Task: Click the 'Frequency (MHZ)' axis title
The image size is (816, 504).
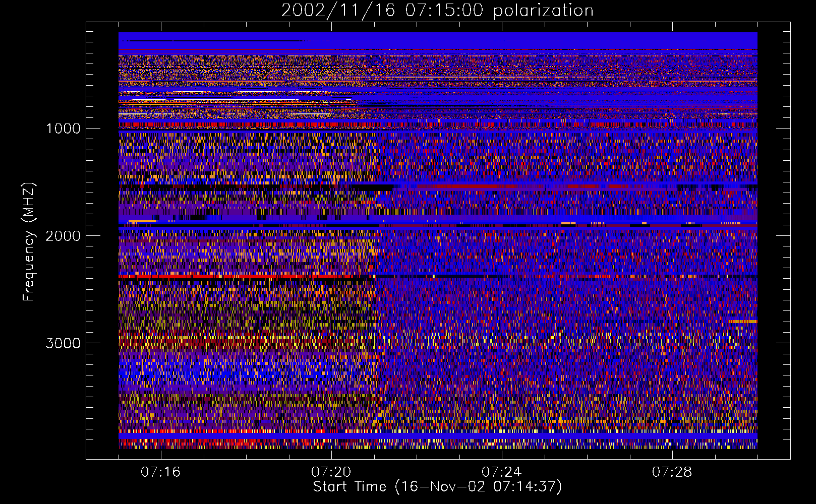Action: tap(29, 241)
